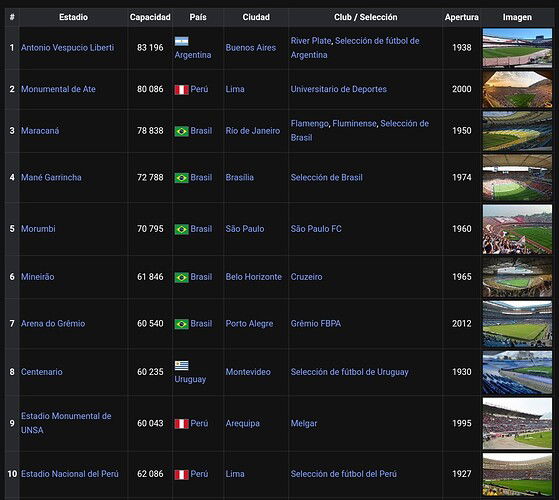
Task: Open the Maracaná stadium photo
Action: tap(517, 131)
